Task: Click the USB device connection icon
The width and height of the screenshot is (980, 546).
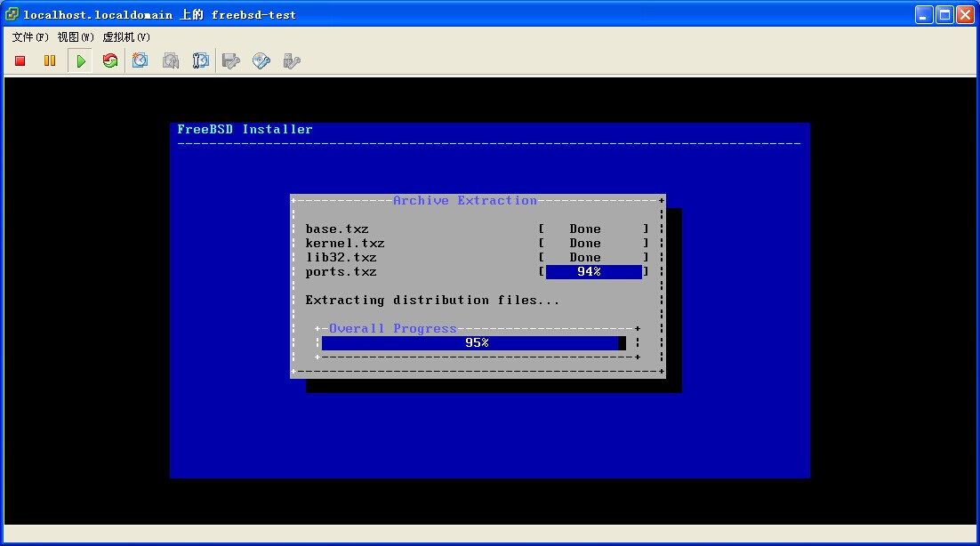Action: pos(291,61)
